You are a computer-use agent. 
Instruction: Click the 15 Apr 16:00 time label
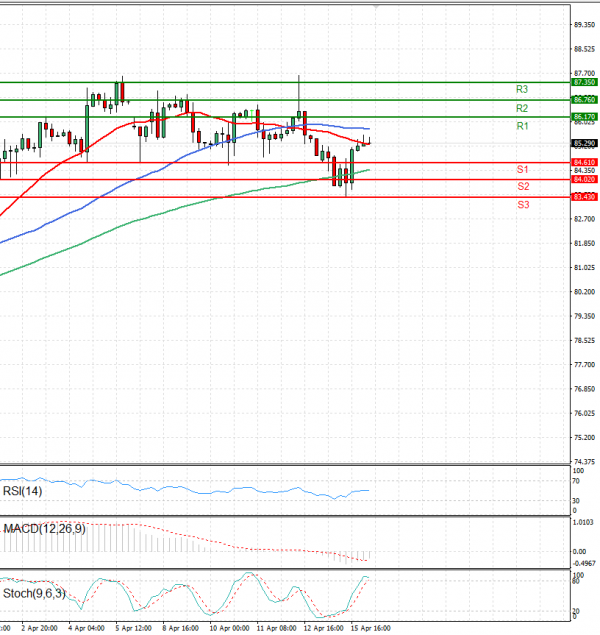pyautogui.click(x=370, y=628)
